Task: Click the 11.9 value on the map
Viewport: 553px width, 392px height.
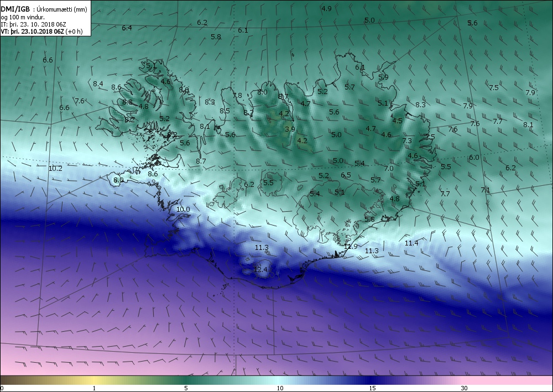Action: tap(351, 247)
